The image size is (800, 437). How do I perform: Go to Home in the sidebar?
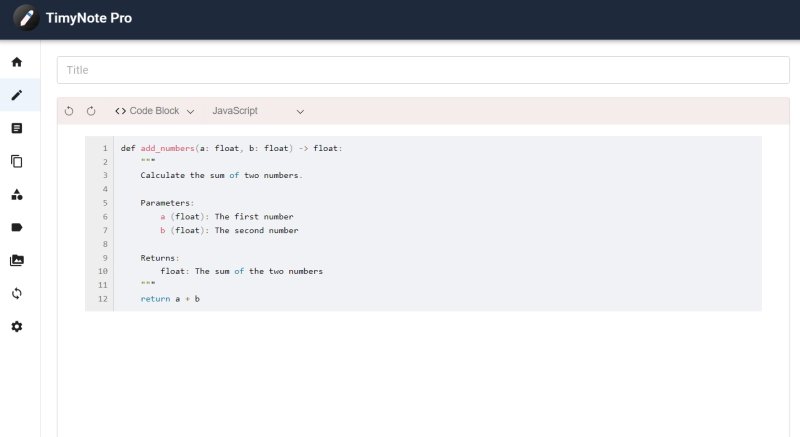coord(17,62)
